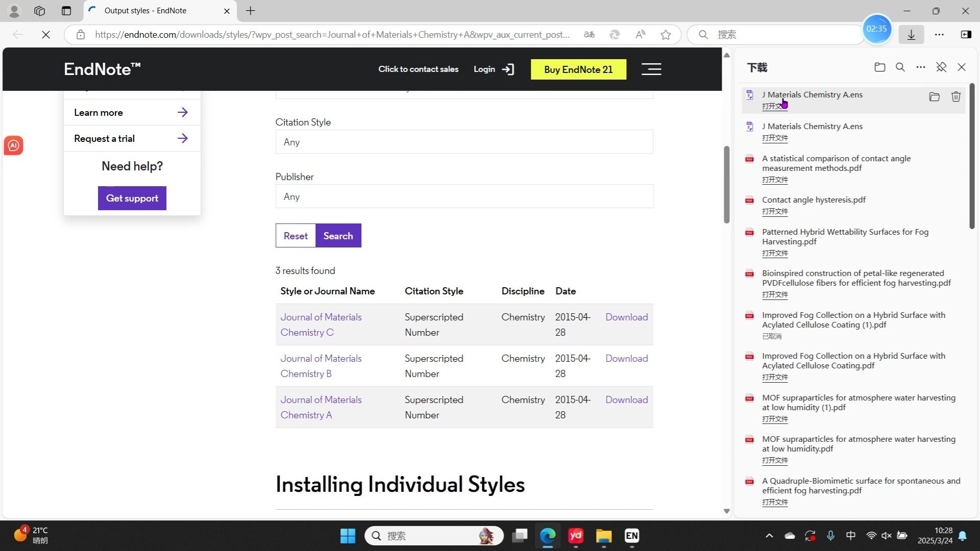Open the red AI assistant sidebar icon

[x=14, y=146]
